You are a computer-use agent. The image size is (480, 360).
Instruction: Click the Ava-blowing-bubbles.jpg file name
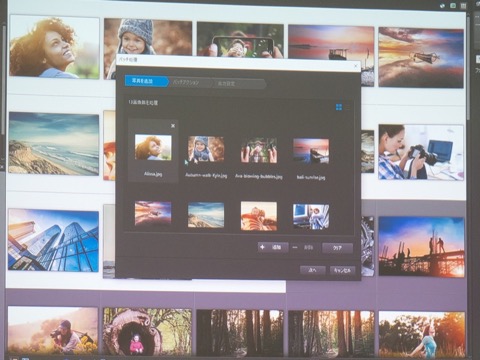click(259, 176)
